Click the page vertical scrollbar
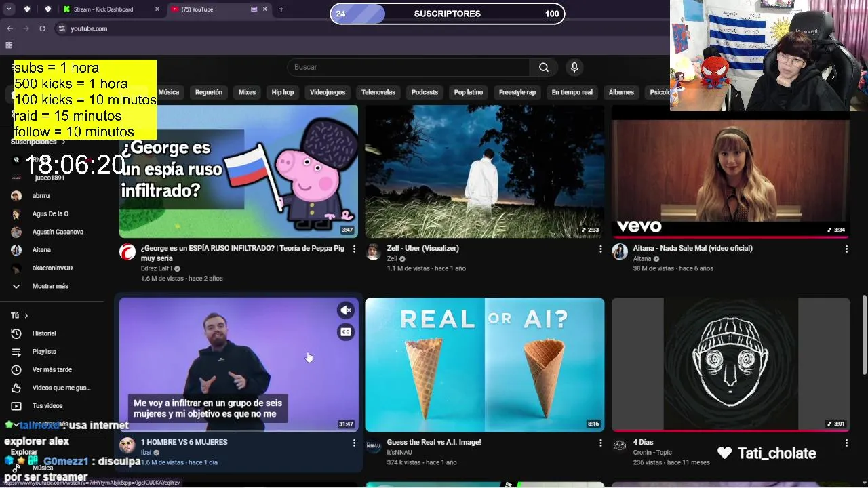This screenshot has height=488, width=868. tap(864, 335)
